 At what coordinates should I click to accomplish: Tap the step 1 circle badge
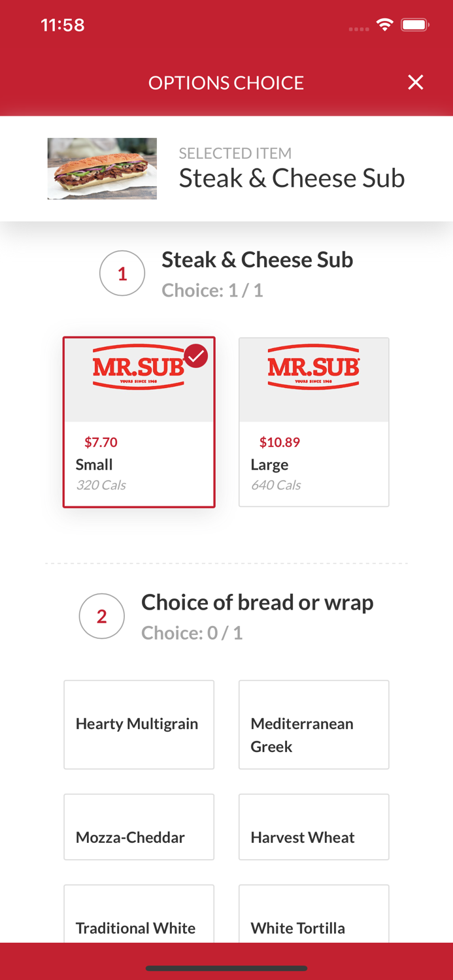pos(122,273)
